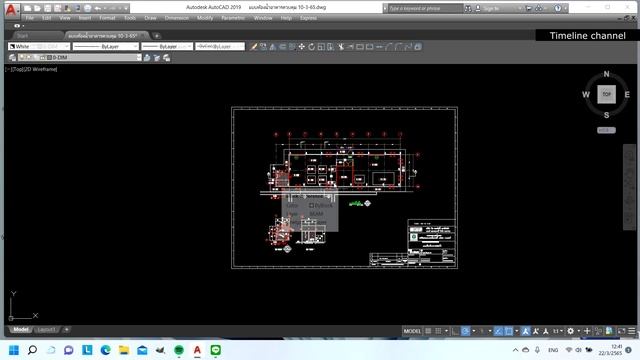The height and width of the screenshot is (360, 640).
Task: Toggle Object Snap in status bar
Action: 509,331
